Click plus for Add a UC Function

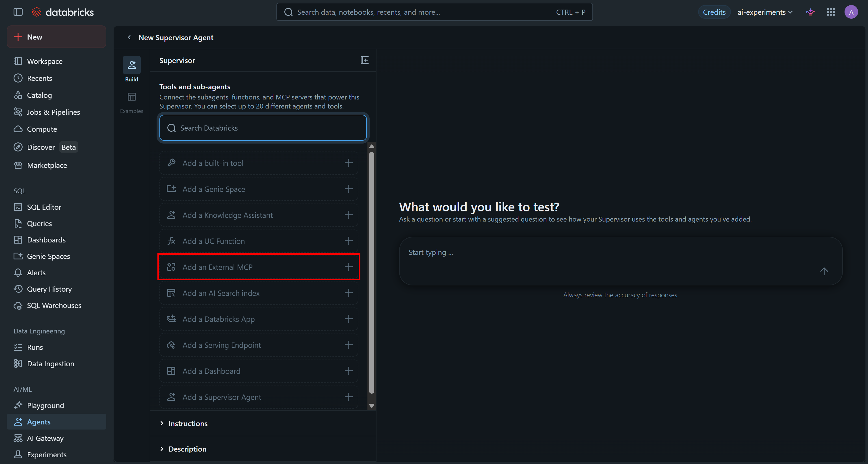pyautogui.click(x=349, y=241)
